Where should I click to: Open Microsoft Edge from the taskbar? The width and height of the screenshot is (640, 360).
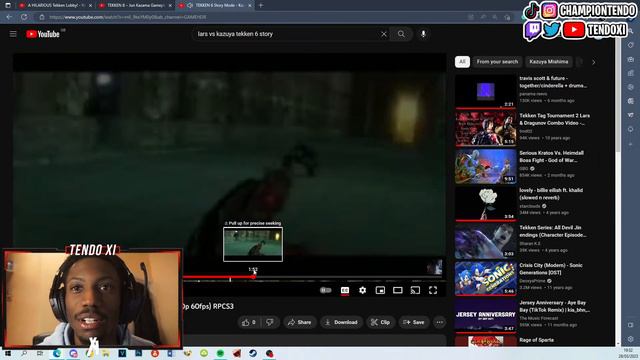tap(57, 353)
